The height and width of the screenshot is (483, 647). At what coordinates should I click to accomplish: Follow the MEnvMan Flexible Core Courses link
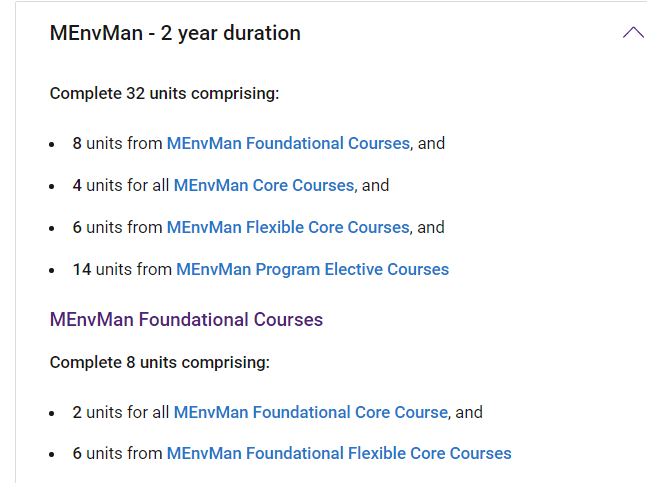(x=288, y=227)
